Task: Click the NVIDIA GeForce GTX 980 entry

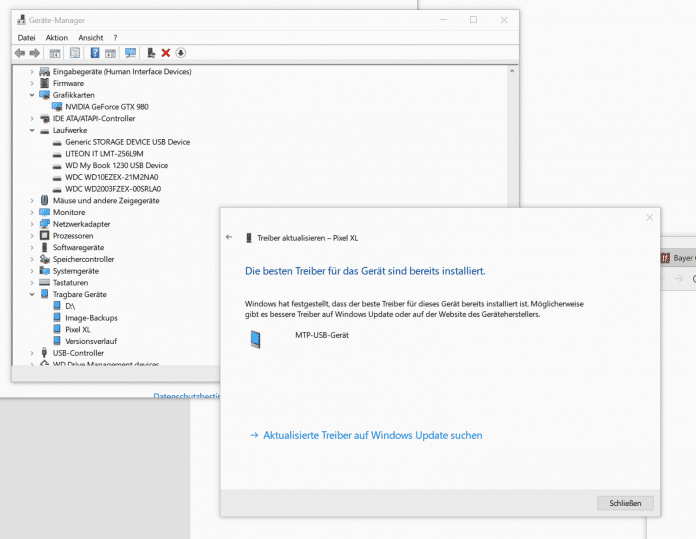Action: 106,106
